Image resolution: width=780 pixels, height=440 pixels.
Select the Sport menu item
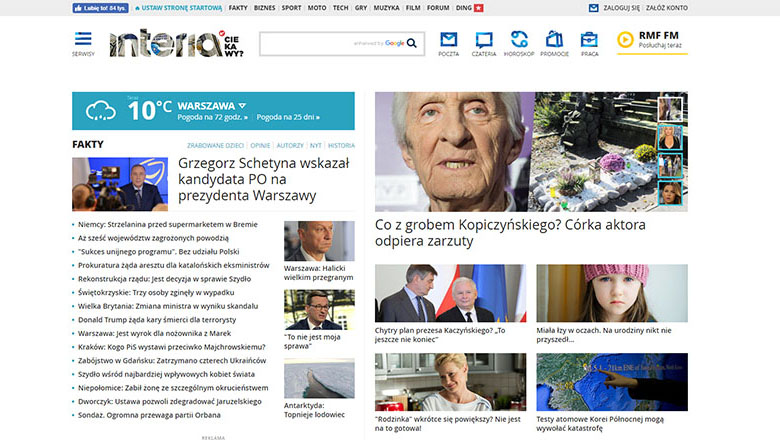pos(291,7)
